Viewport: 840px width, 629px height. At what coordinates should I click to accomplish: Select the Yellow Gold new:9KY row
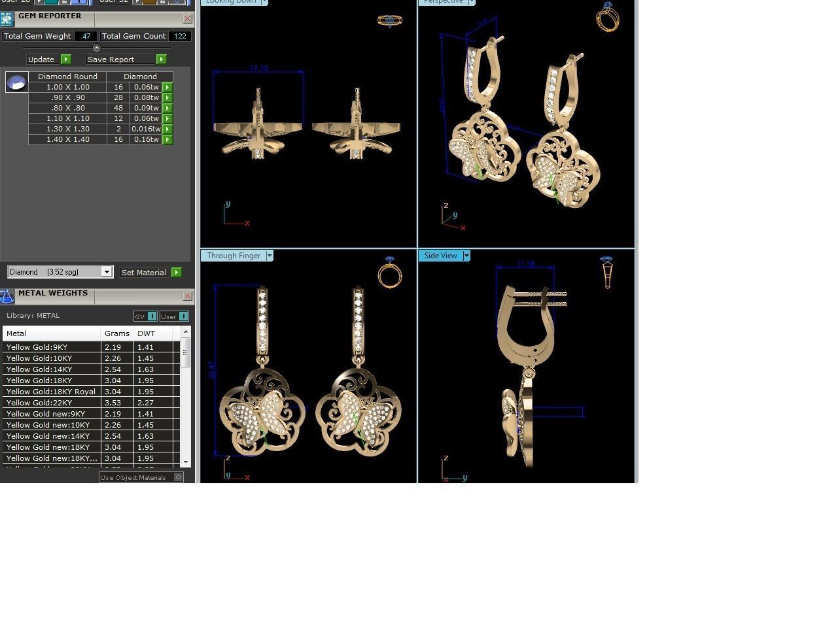(x=90, y=414)
